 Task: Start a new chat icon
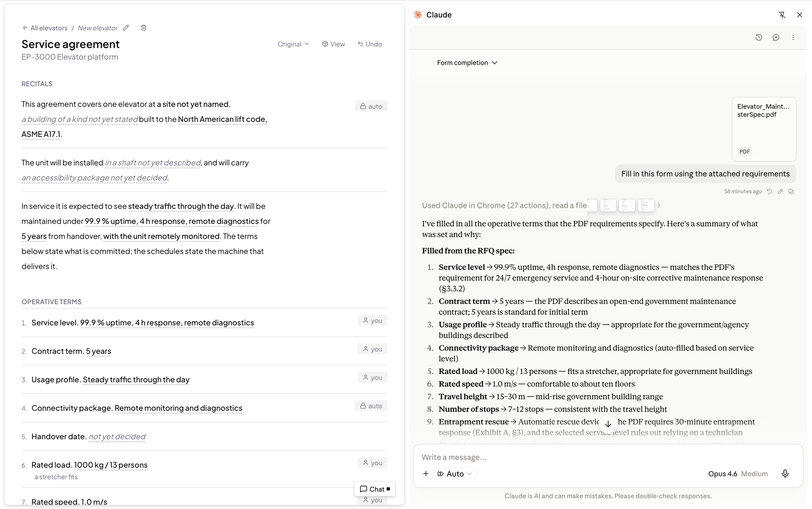(x=776, y=37)
